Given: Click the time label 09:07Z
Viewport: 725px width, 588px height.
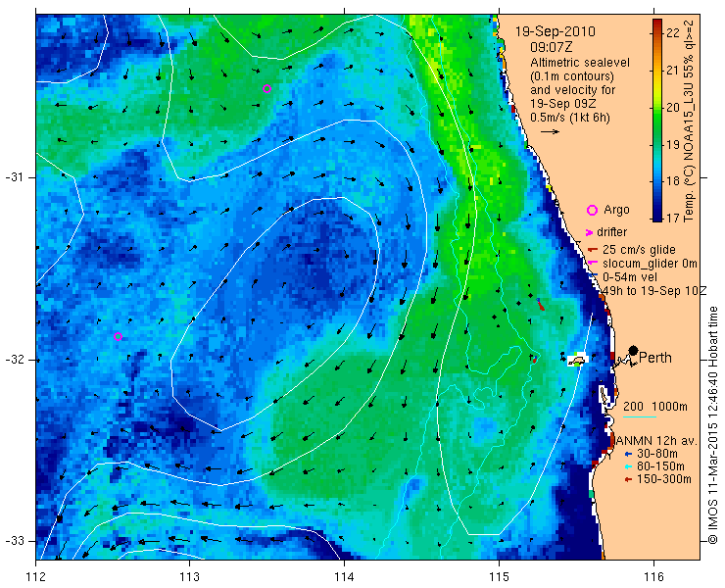Looking at the screenshot, I should (x=552, y=47).
